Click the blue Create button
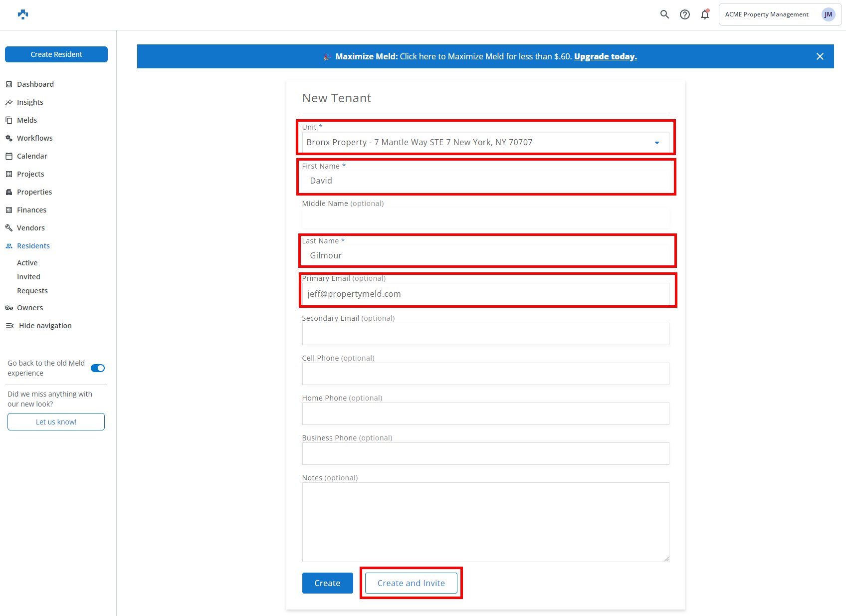Viewport: 846px width, 616px height. [x=327, y=583]
